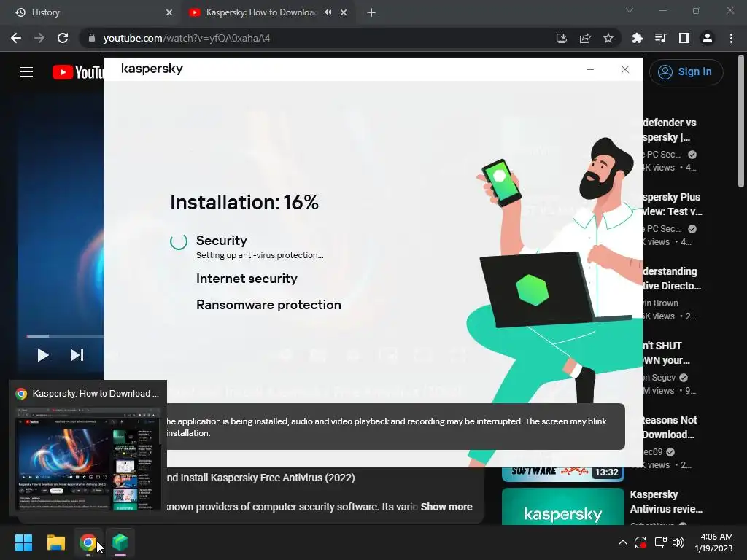This screenshot has height=560, width=747.
Task: Show more of the video description
Action: pos(446,507)
